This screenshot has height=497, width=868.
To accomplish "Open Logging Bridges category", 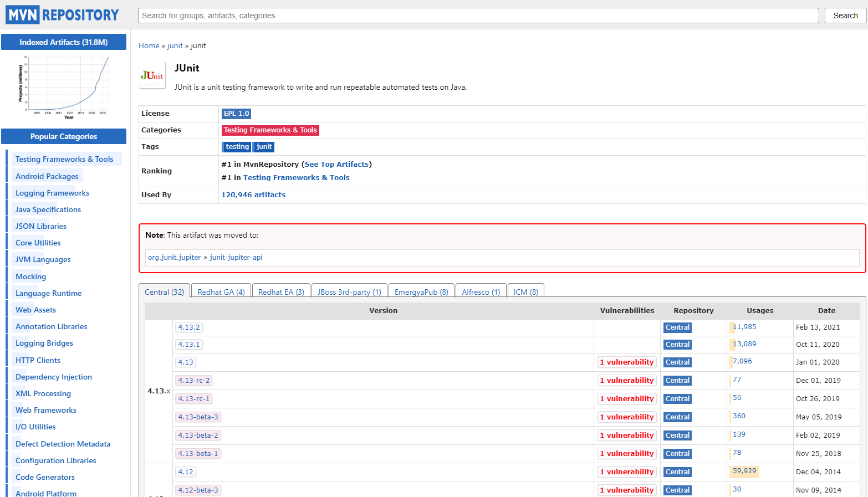I will pos(44,343).
